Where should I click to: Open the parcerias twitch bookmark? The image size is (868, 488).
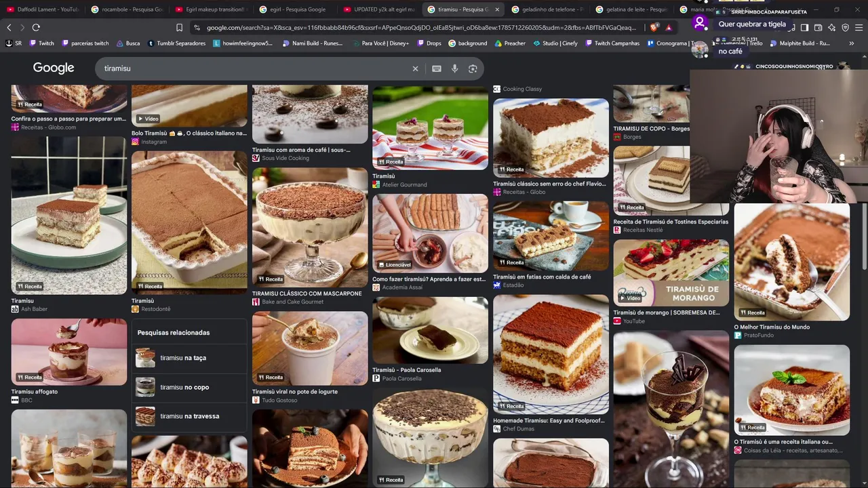point(85,43)
